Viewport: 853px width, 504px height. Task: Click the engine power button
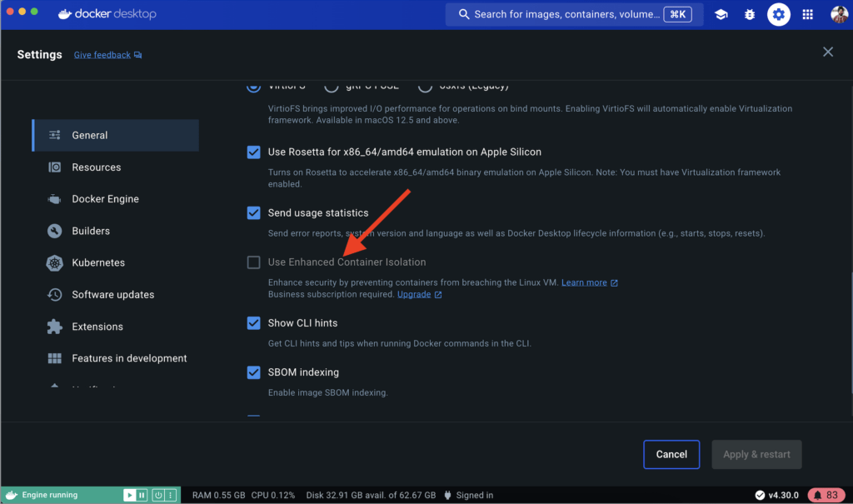point(157,495)
